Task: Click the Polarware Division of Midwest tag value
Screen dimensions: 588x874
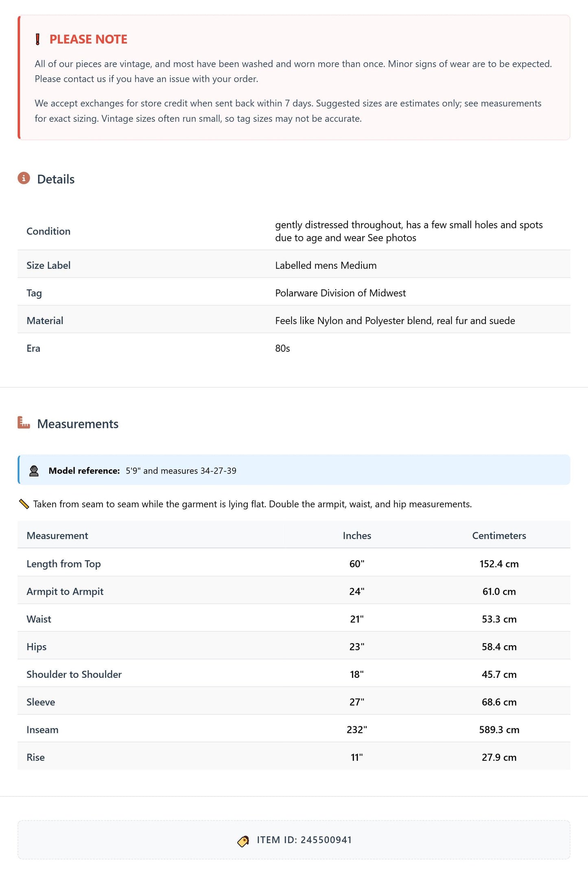Action: click(x=341, y=293)
